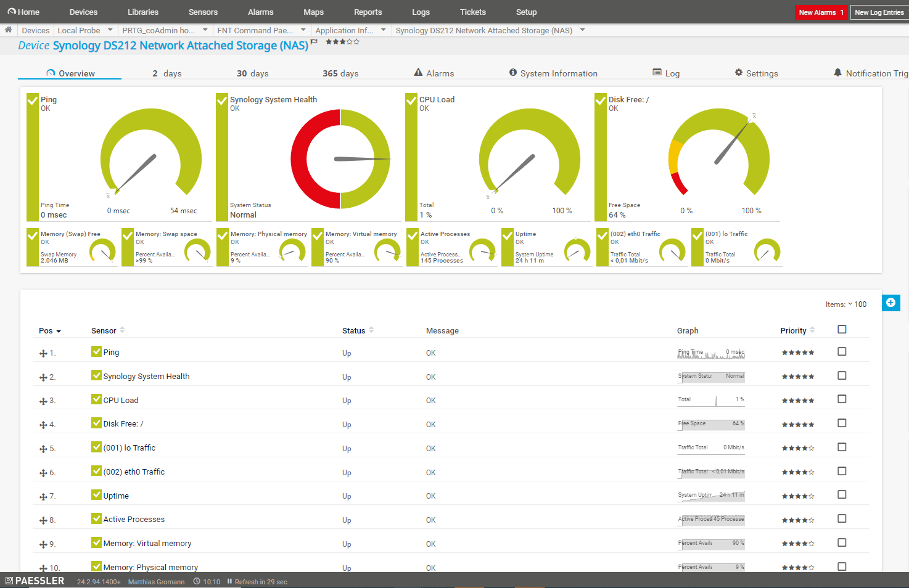Open the Maps menu

313,12
